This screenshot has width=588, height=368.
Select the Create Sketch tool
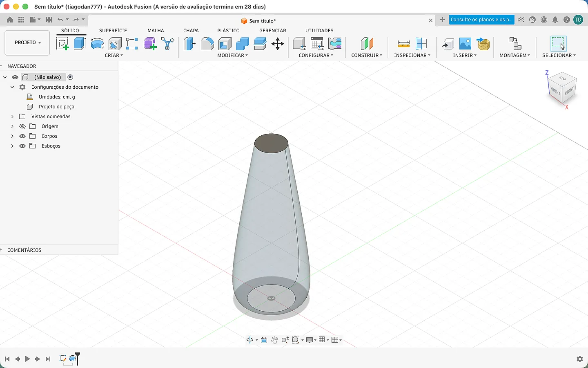tap(62, 43)
